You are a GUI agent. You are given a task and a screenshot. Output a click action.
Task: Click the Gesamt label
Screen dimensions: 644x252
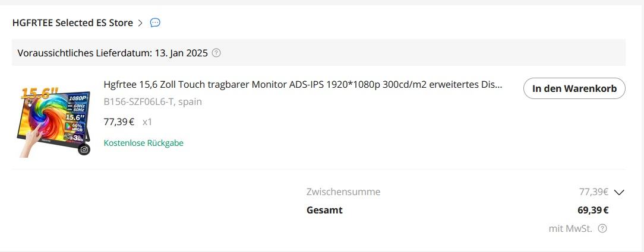[x=324, y=210]
